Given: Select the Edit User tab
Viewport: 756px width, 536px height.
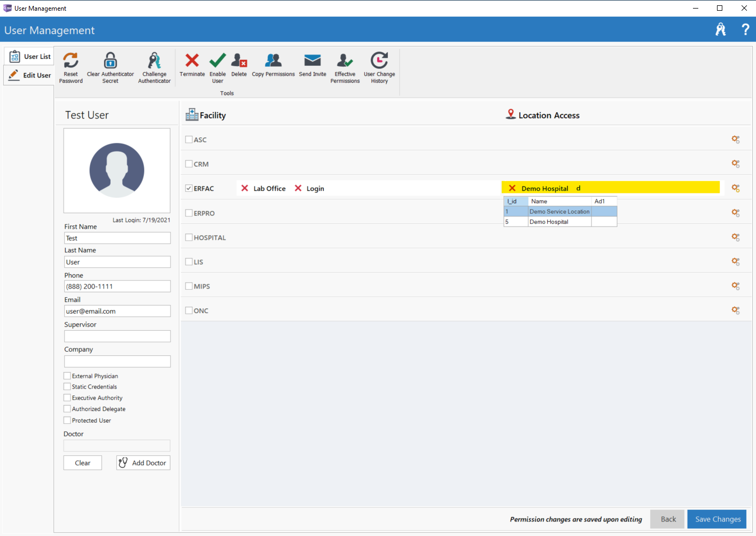Looking at the screenshot, I should (30, 75).
